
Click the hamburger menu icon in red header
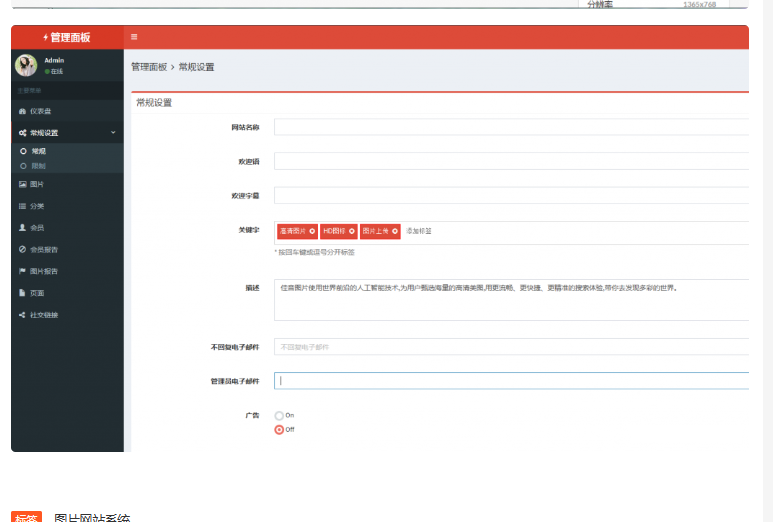[134, 37]
